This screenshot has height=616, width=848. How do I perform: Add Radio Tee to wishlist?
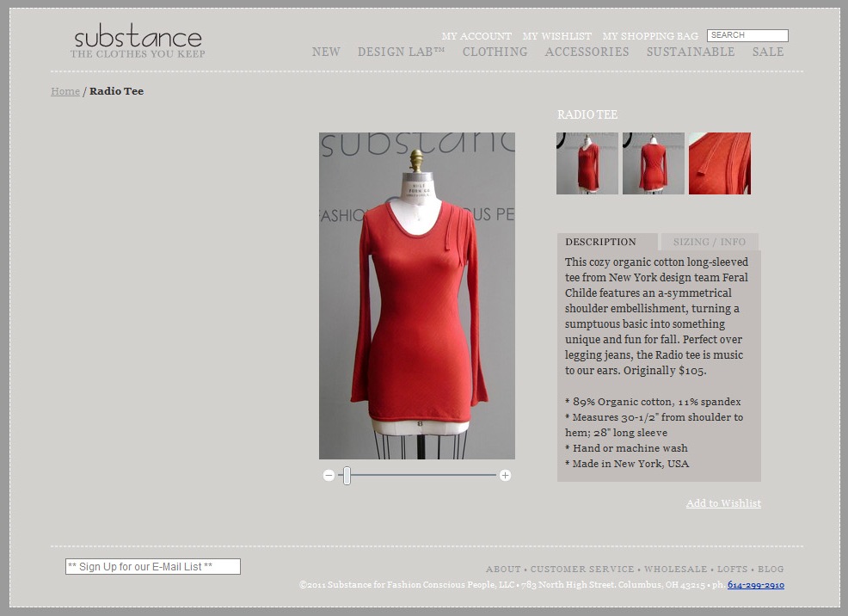(722, 503)
